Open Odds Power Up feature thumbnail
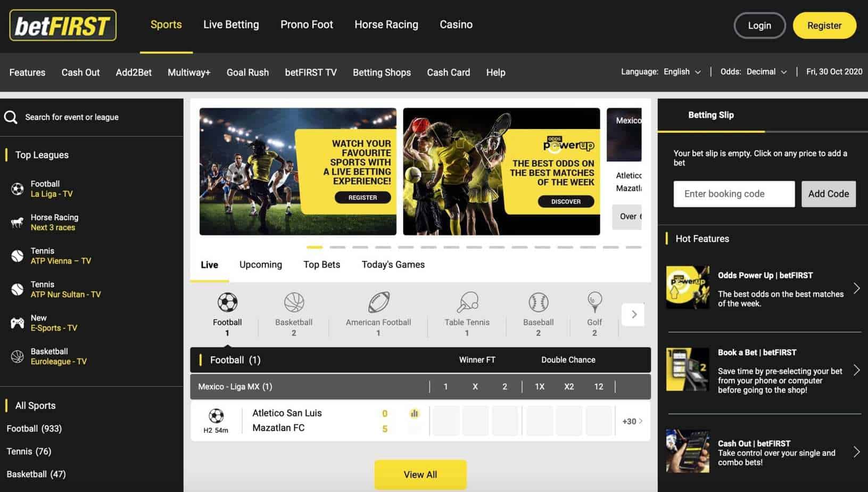 click(x=688, y=288)
